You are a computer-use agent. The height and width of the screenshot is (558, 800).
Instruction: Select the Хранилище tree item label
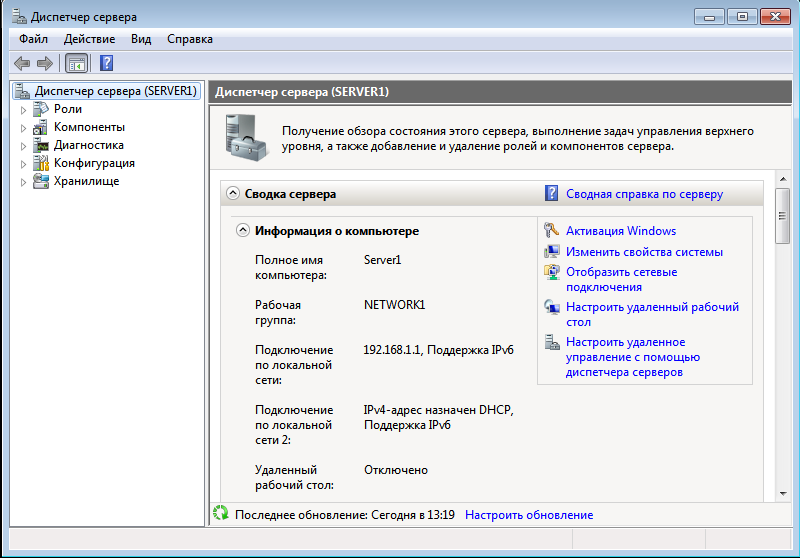click(x=86, y=181)
